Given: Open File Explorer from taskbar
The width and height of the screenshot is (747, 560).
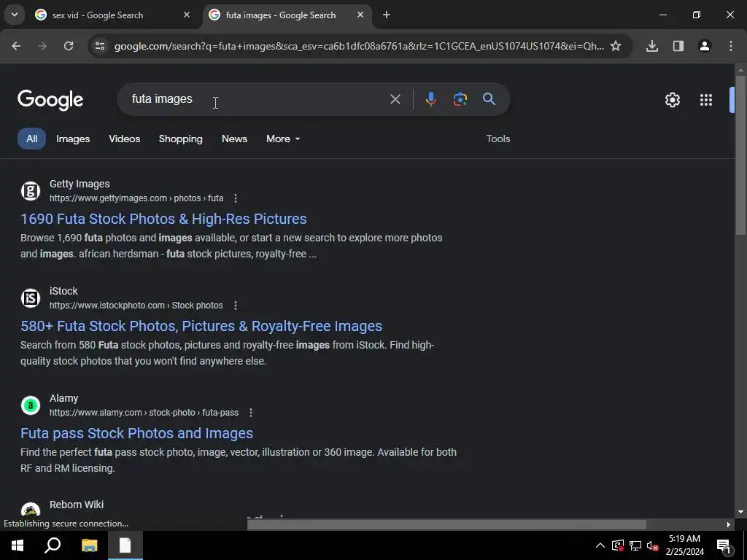Looking at the screenshot, I should (89, 545).
